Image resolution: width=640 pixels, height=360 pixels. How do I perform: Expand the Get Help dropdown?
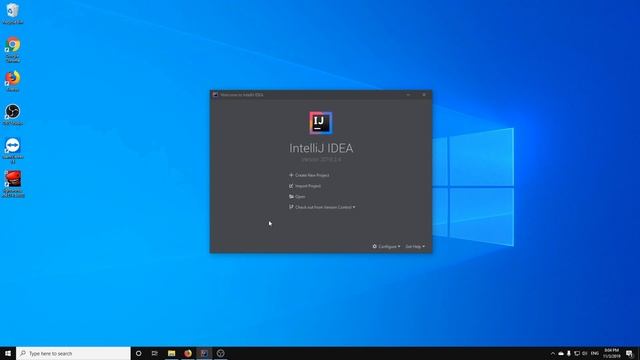tap(415, 247)
